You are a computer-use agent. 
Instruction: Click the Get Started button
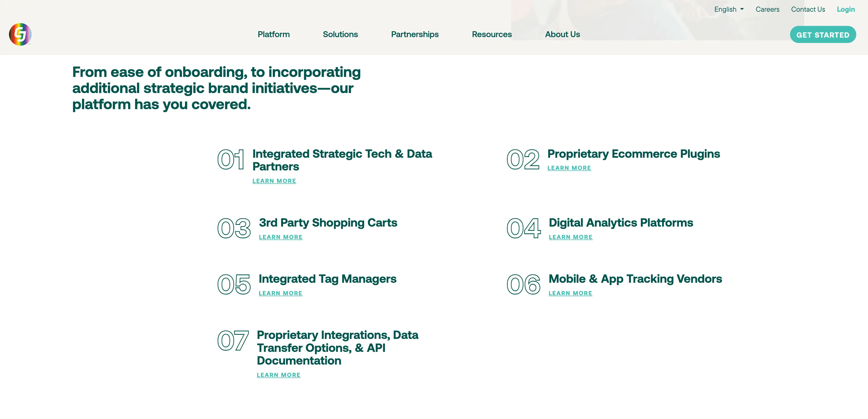823,35
